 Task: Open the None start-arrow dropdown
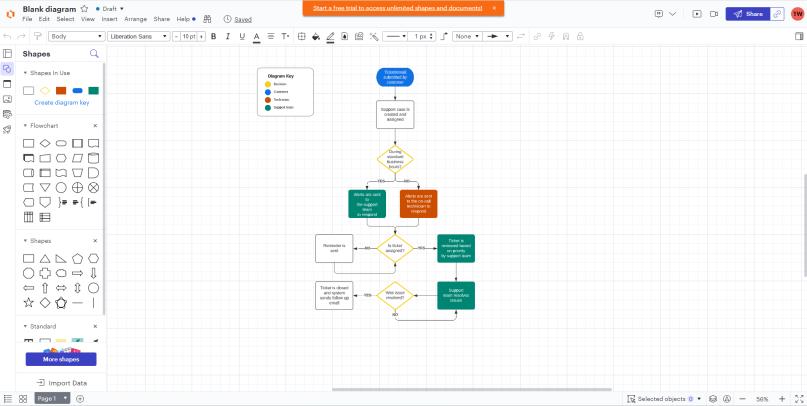click(x=467, y=37)
